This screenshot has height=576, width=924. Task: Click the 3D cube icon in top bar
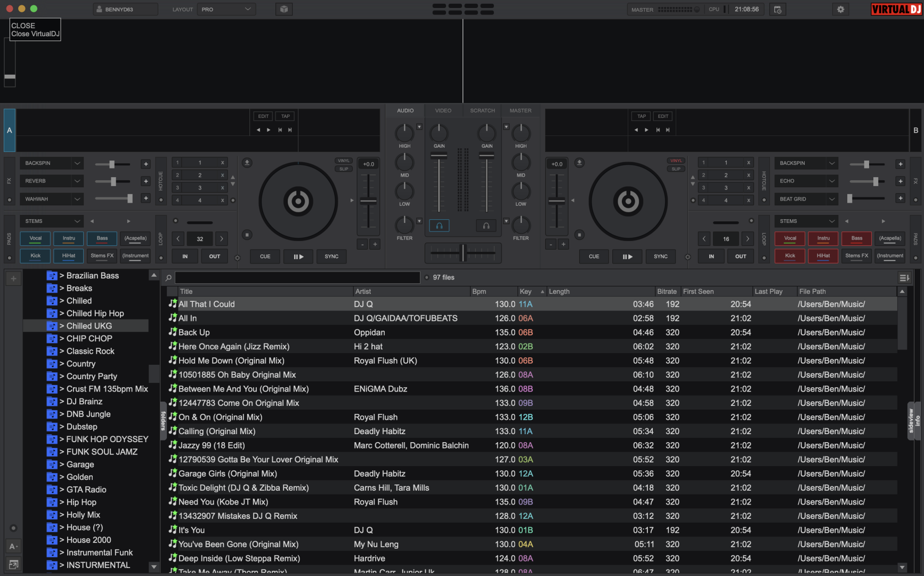[x=284, y=10]
